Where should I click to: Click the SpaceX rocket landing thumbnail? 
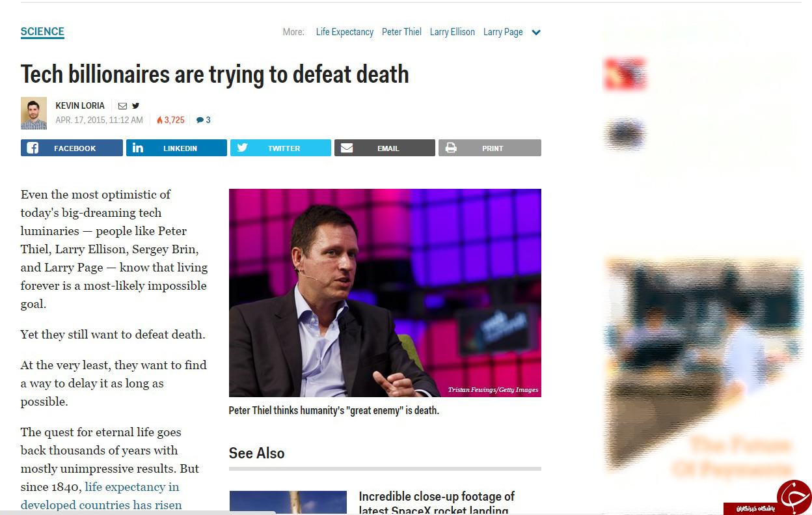point(288,503)
